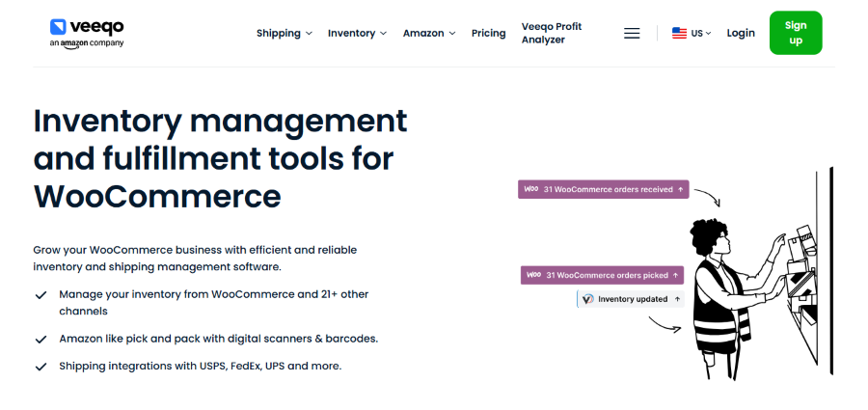
Task: Click up arrow on orders picked badge
Action: click(675, 275)
